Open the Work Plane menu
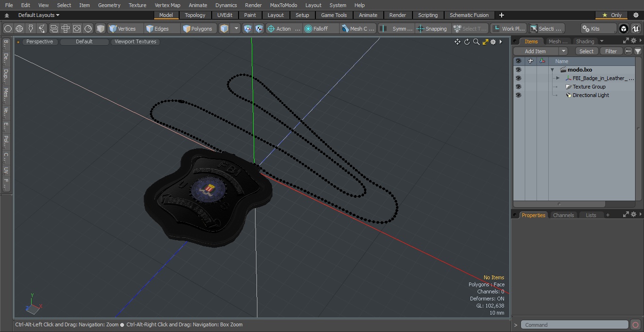Viewport: 644px width, 332px height. pyautogui.click(x=508, y=29)
